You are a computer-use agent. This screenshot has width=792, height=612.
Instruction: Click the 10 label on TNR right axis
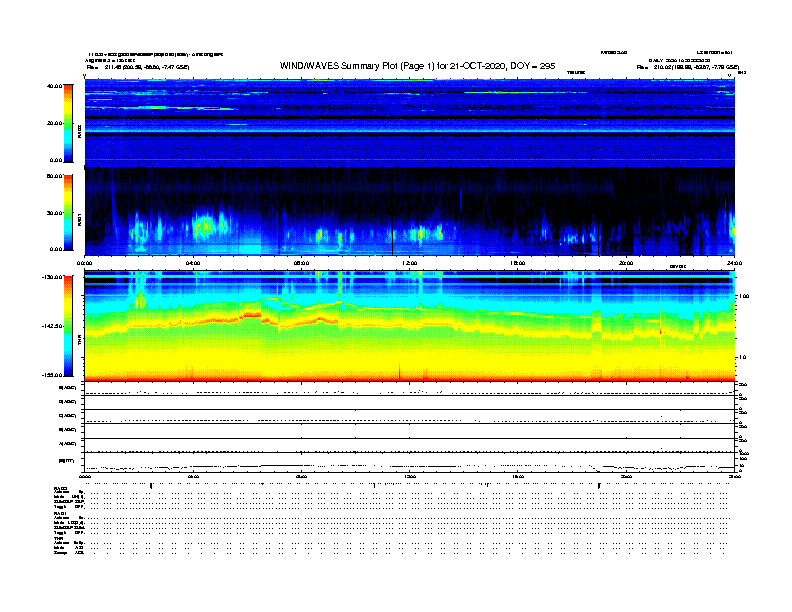pyautogui.click(x=742, y=357)
